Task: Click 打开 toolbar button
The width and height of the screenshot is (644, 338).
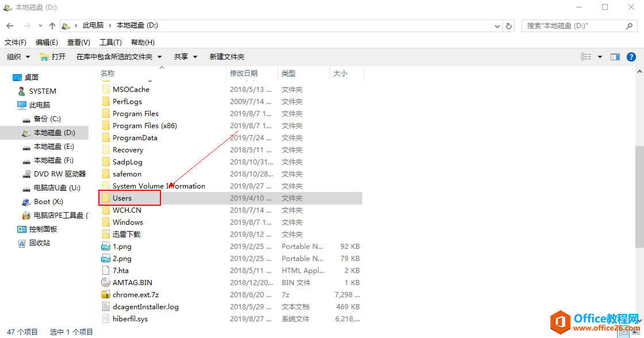Action: [x=52, y=57]
